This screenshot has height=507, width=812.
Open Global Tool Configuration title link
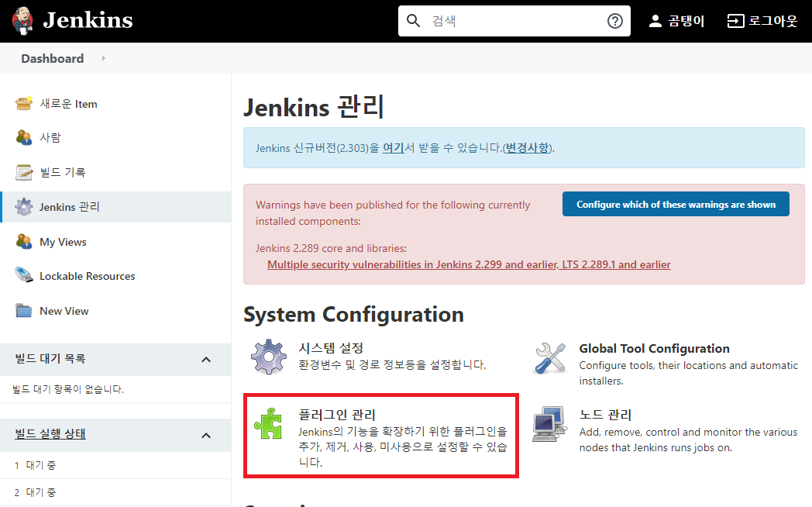(x=654, y=349)
